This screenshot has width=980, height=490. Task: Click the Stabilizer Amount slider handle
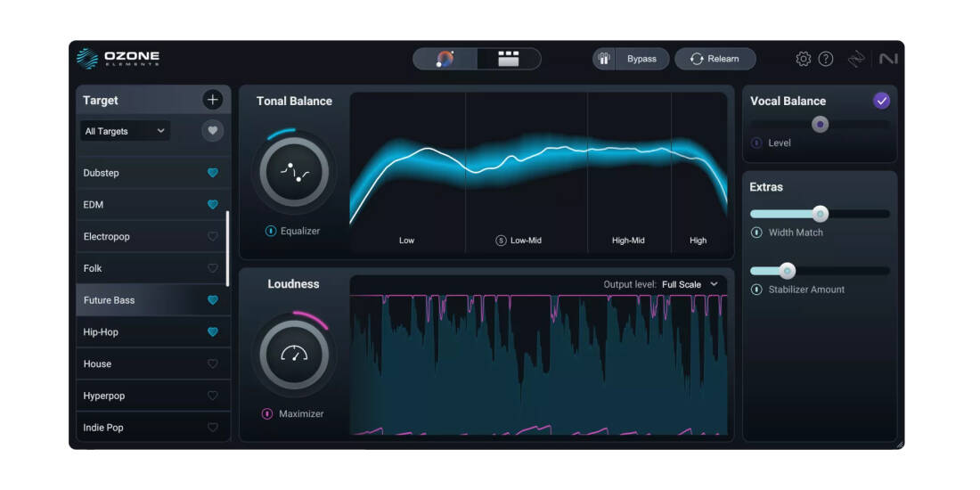point(787,271)
